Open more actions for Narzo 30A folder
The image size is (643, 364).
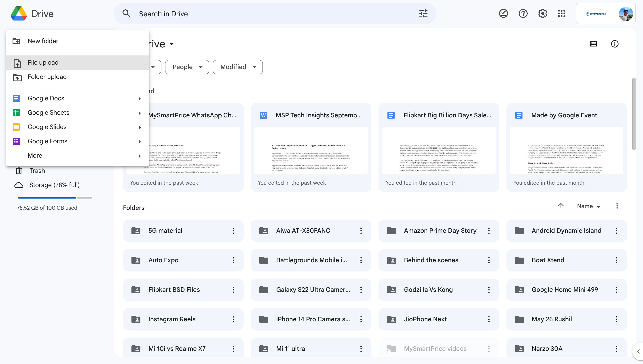(617, 349)
